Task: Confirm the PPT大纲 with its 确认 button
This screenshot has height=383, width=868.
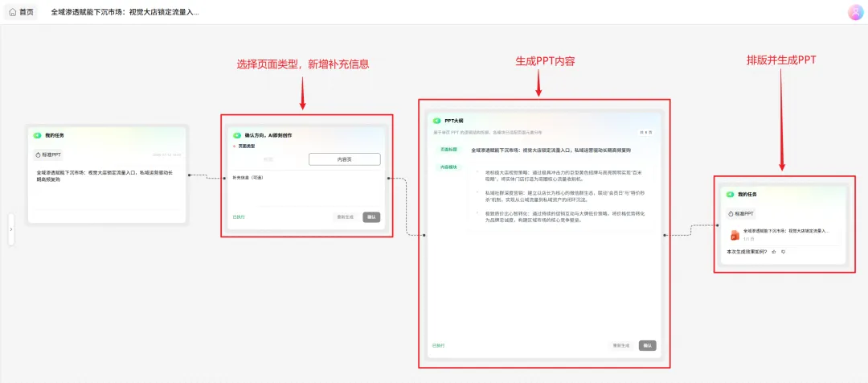Action: pyautogui.click(x=647, y=345)
